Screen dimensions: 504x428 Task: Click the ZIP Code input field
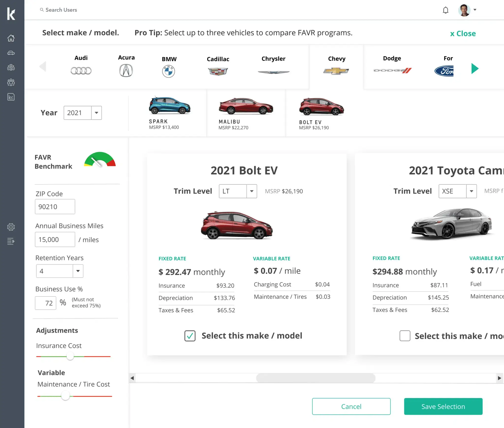[55, 207]
